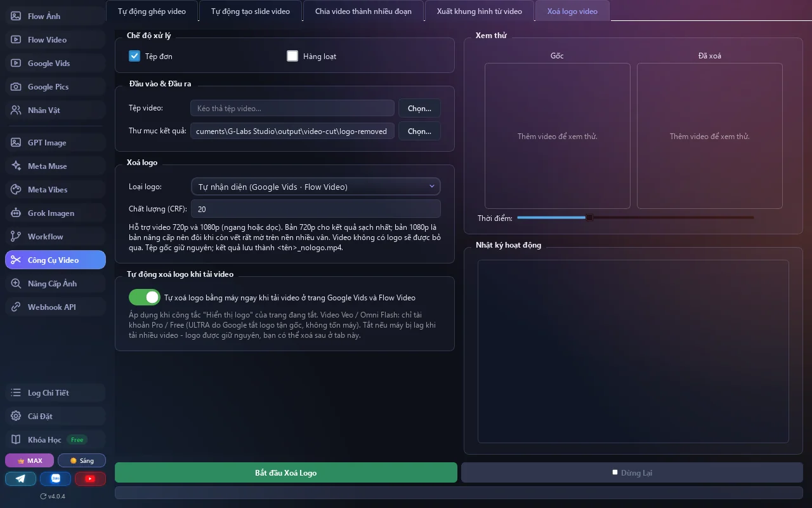Click the Meta Vibes palette icon
The height and width of the screenshot is (508, 812).
16,190
